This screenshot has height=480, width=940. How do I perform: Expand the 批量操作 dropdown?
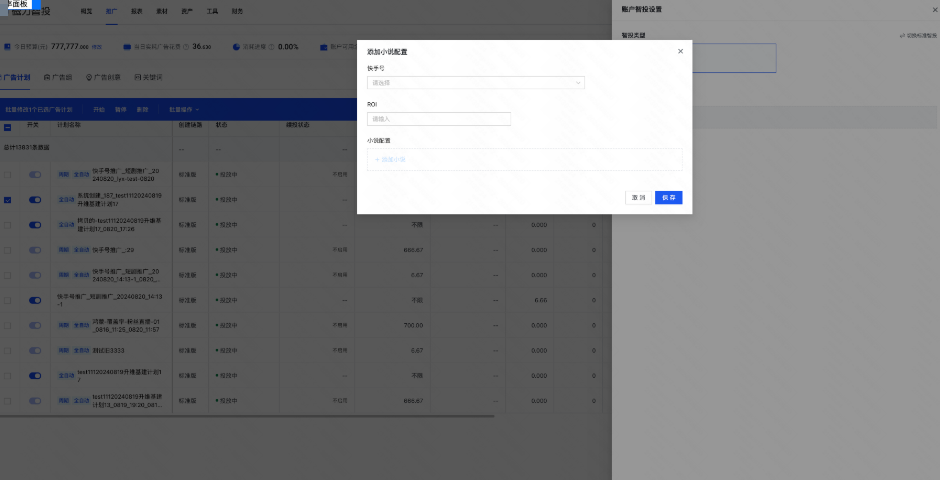point(184,108)
